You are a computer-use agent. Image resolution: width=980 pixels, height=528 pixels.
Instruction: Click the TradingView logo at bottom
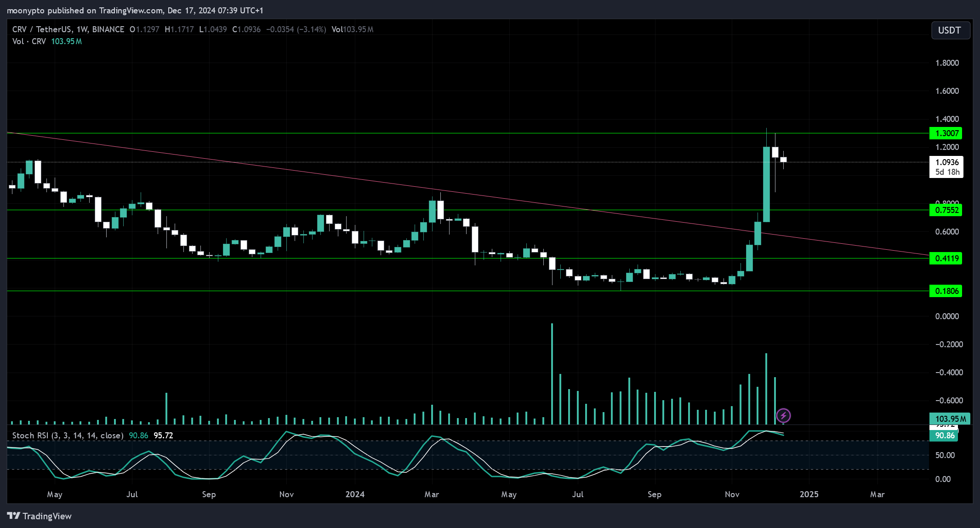coord(40,516)
